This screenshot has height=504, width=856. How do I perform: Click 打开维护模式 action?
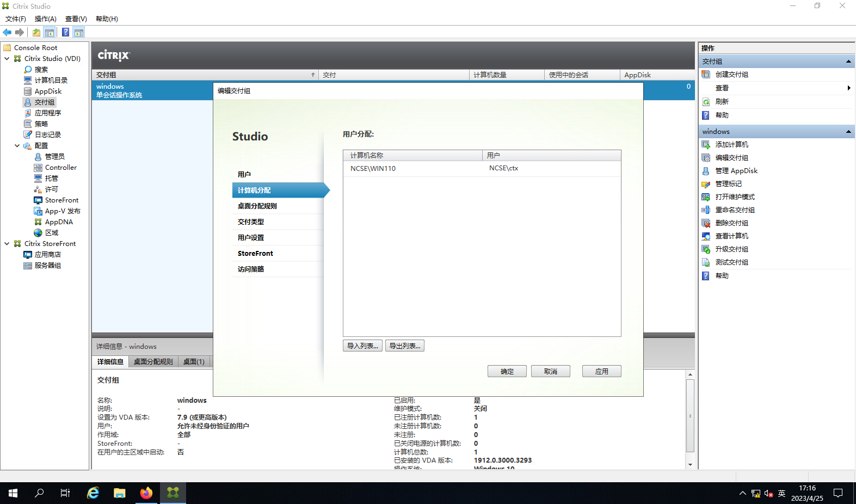pyautogui.click(x=735, y=197)
